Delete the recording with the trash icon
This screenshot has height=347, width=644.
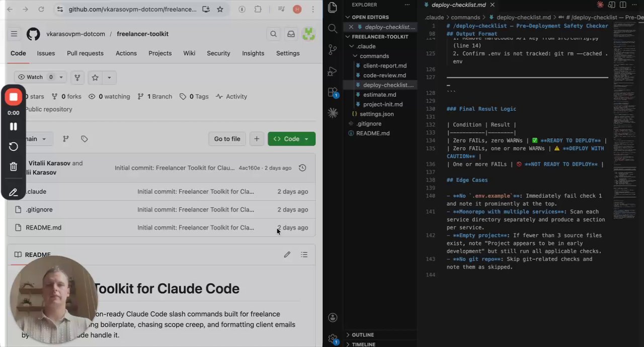pos(14,167)
